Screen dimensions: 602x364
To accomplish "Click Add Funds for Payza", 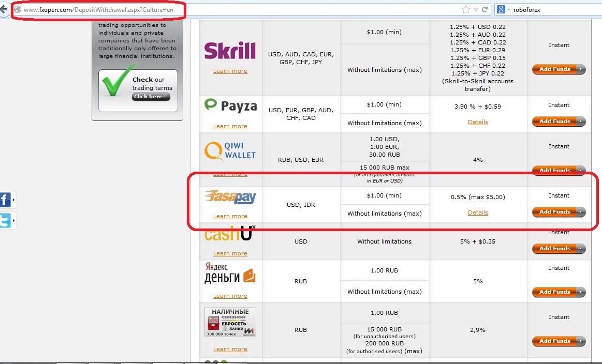I will tap(559, 122).
